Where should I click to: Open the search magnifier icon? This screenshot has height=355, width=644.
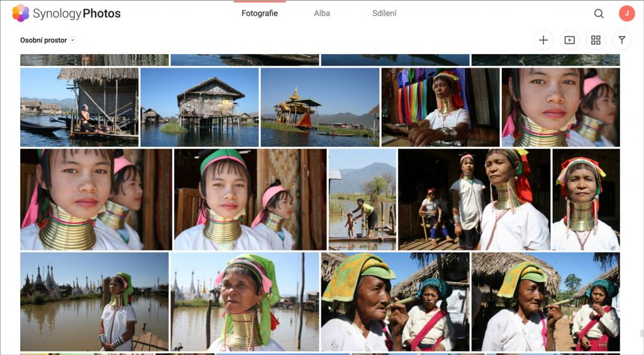coord(599,14)
